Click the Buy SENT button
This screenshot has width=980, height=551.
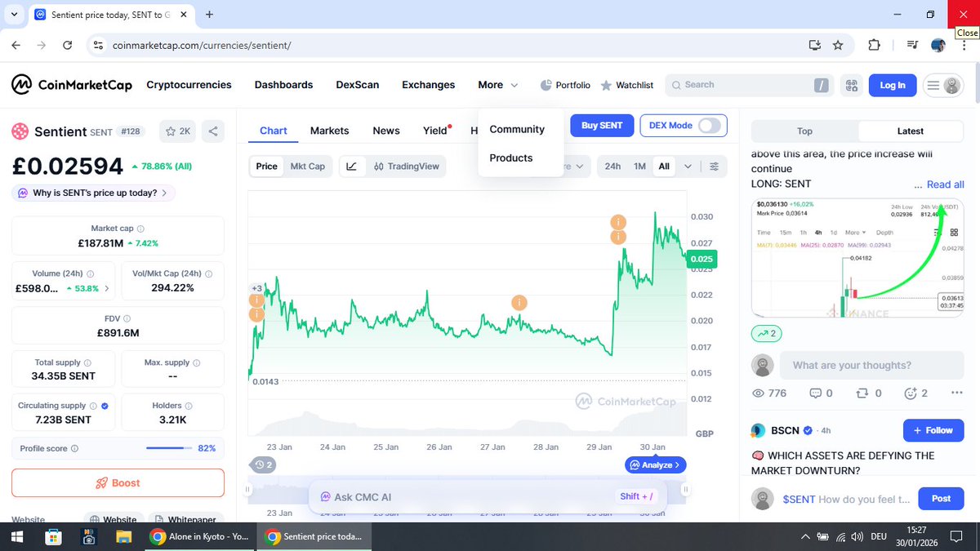(602, 126)
